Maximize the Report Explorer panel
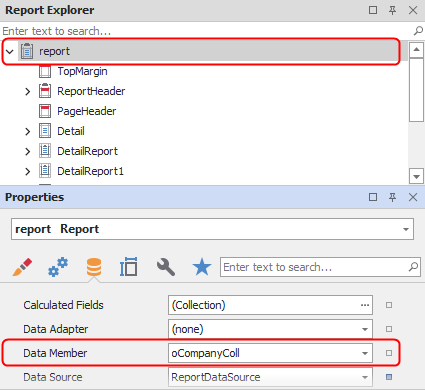Screen dimensions: 425x390 [x=373, y=10]
